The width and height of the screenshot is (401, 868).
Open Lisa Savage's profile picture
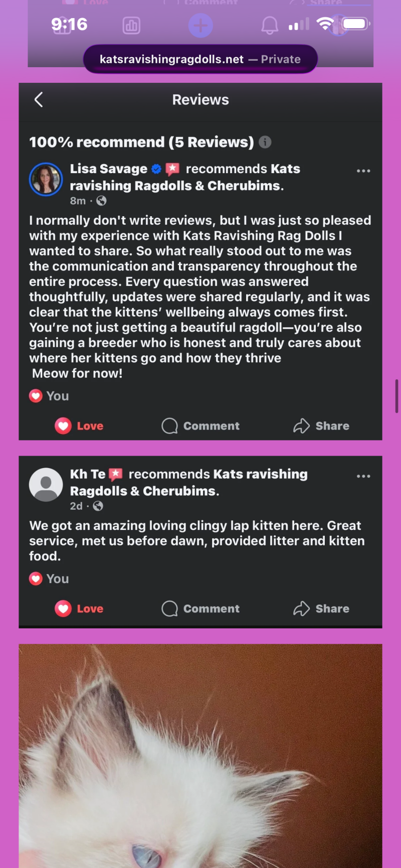pos(46,179)
